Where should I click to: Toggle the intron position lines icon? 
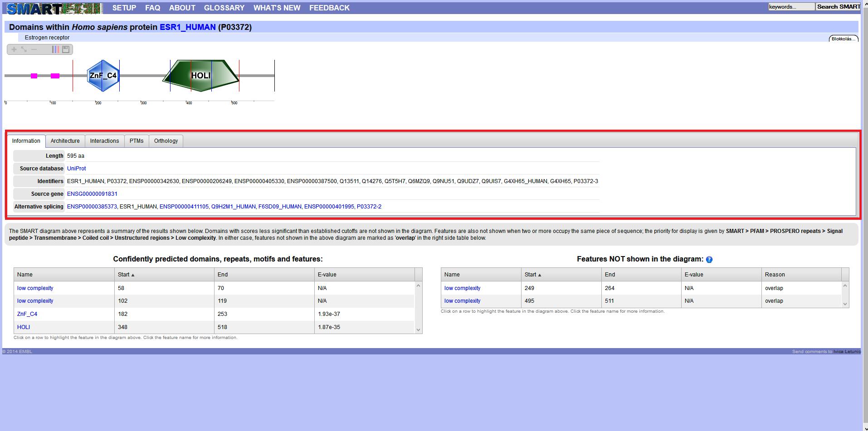(x=55, y=49)
